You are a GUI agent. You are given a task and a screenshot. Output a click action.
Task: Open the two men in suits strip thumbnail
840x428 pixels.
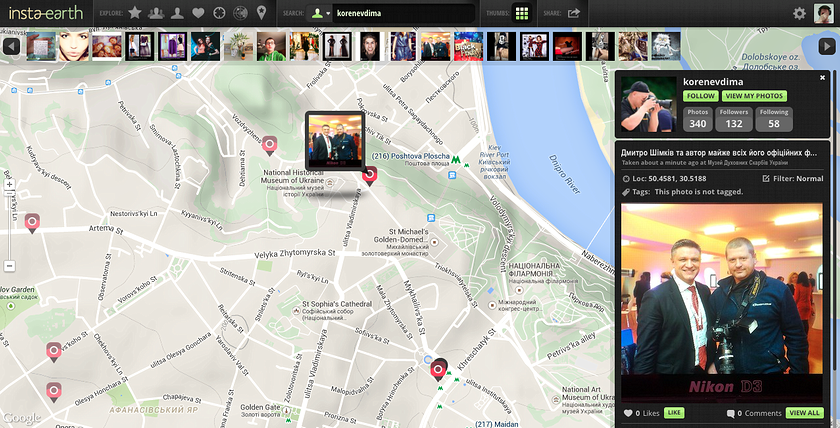[x=436, y=46]
